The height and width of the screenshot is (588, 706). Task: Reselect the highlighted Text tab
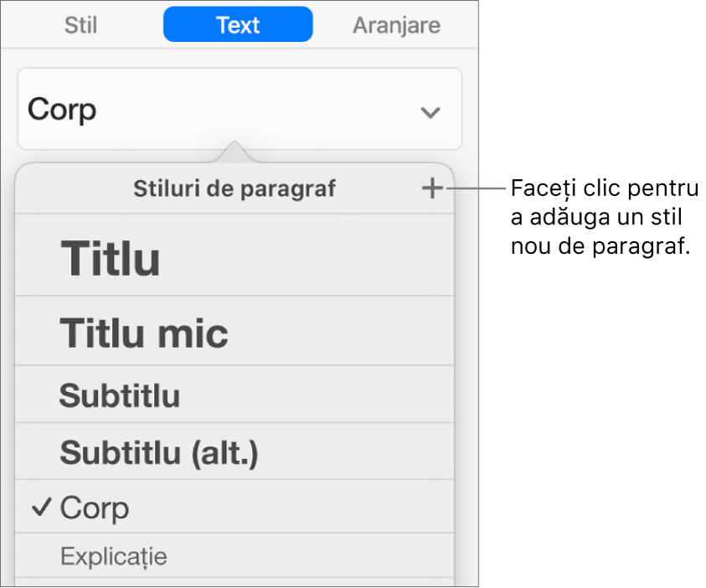point(237,24)
